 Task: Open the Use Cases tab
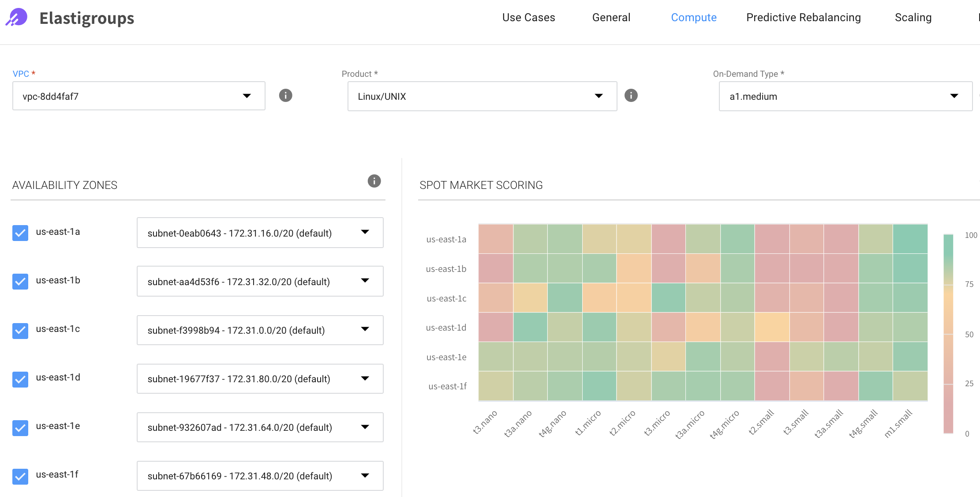[528, 18]
